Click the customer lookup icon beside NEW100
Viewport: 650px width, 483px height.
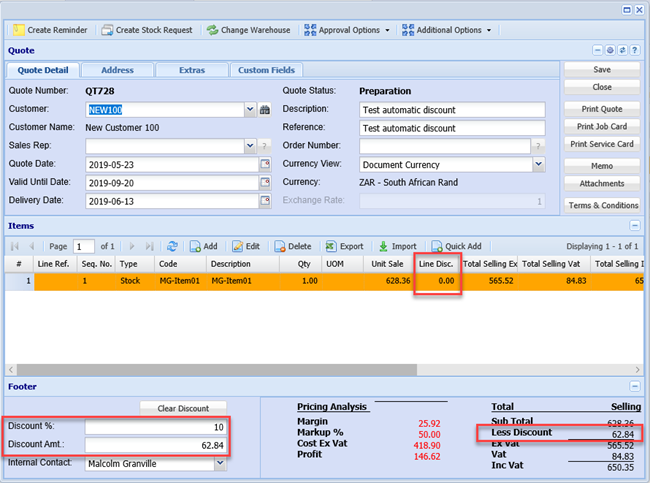click(265, 109)
